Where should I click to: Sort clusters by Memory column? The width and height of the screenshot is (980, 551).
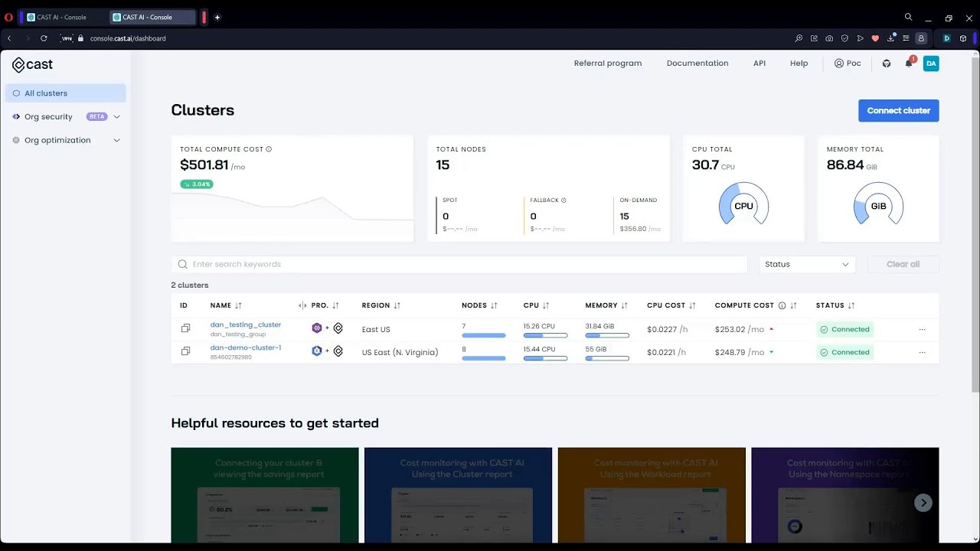click(624, 305)
